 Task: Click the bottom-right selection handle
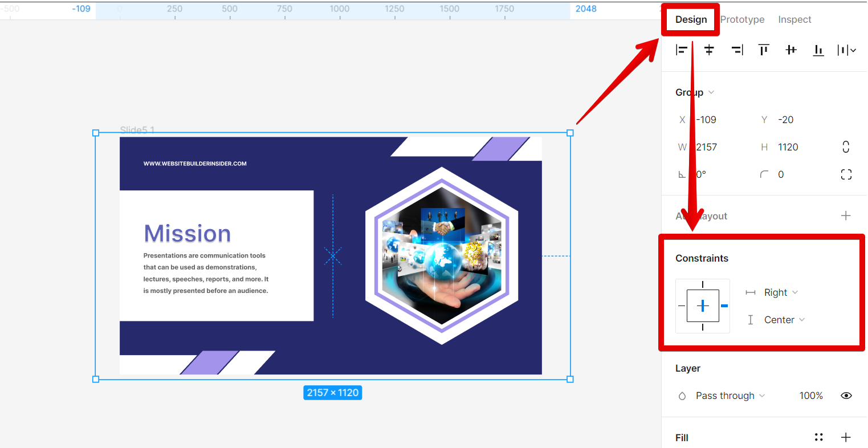click(x=570, y=379)
